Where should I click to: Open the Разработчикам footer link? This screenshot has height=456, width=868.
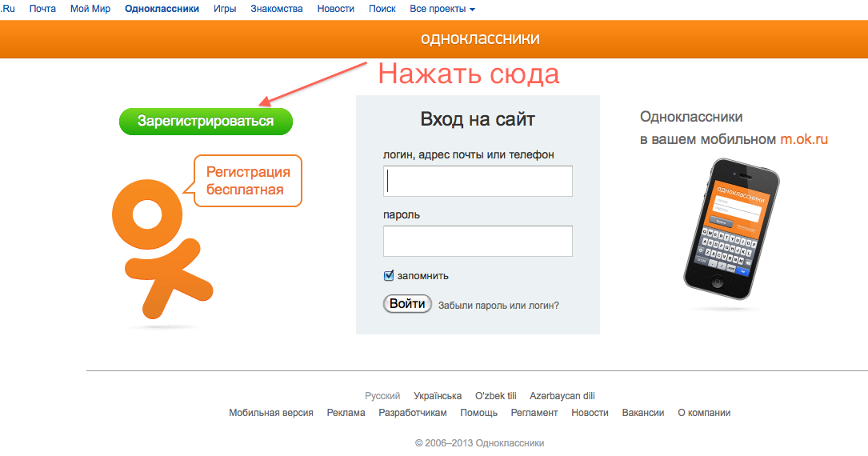point(413,413)
